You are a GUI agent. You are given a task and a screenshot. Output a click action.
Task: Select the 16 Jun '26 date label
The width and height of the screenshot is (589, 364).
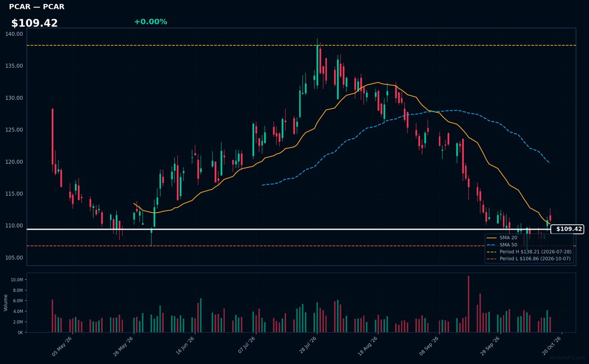(184, 346)
